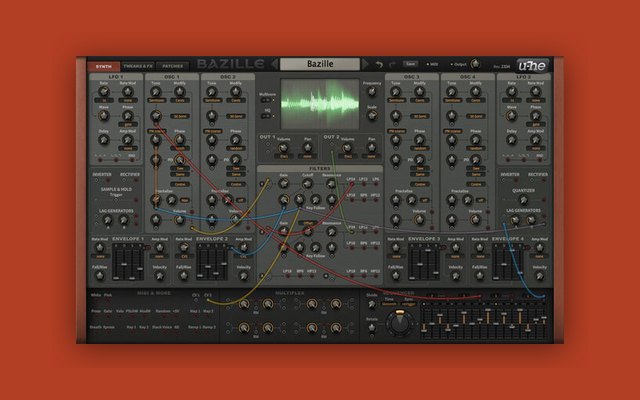The image size is (640, 400).
Task: Click the LFO 2 Rate knob
Action: pos(511,92)
